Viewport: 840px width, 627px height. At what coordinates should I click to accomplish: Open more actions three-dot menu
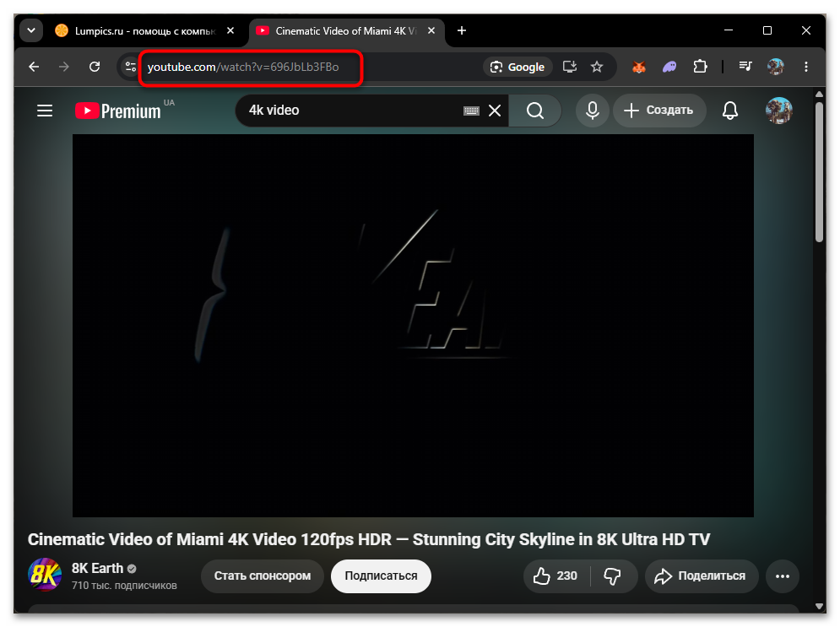click(x=783, y=576)
